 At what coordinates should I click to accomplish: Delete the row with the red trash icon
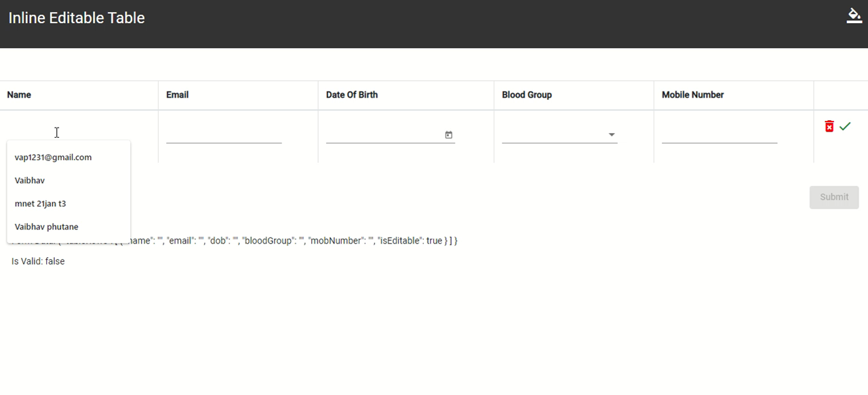coord(829,126)
